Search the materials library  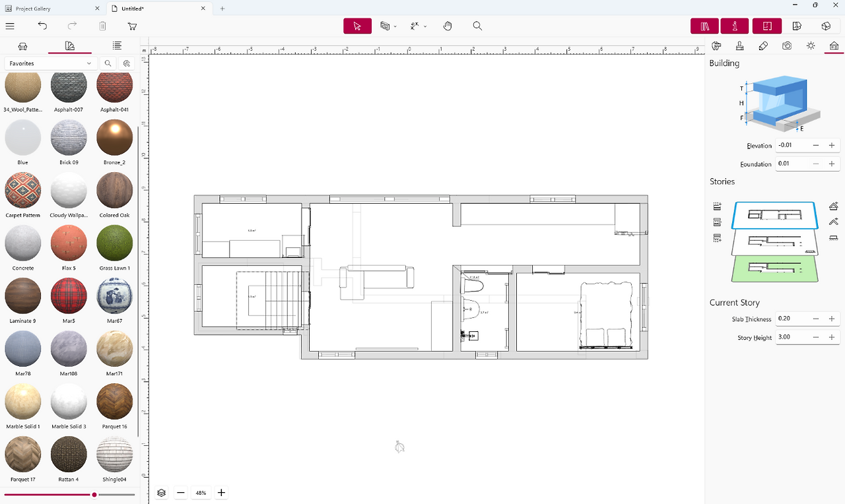coord(108,63)
